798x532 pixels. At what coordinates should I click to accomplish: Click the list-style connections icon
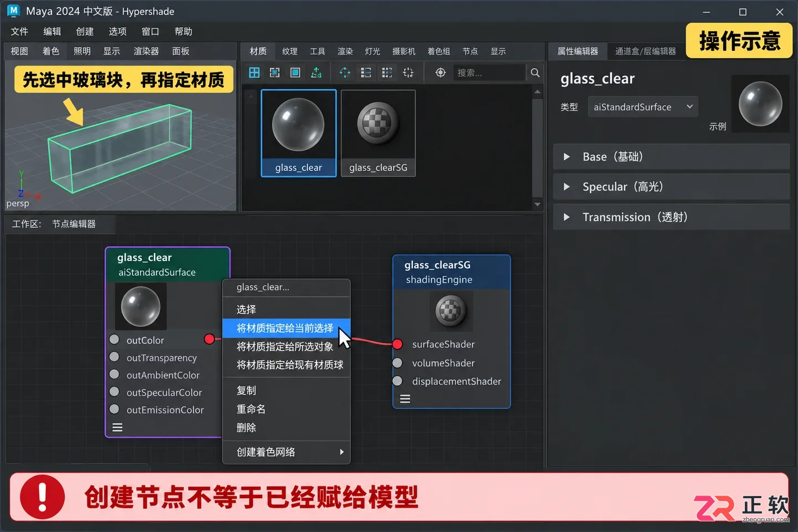pos(366,73)
